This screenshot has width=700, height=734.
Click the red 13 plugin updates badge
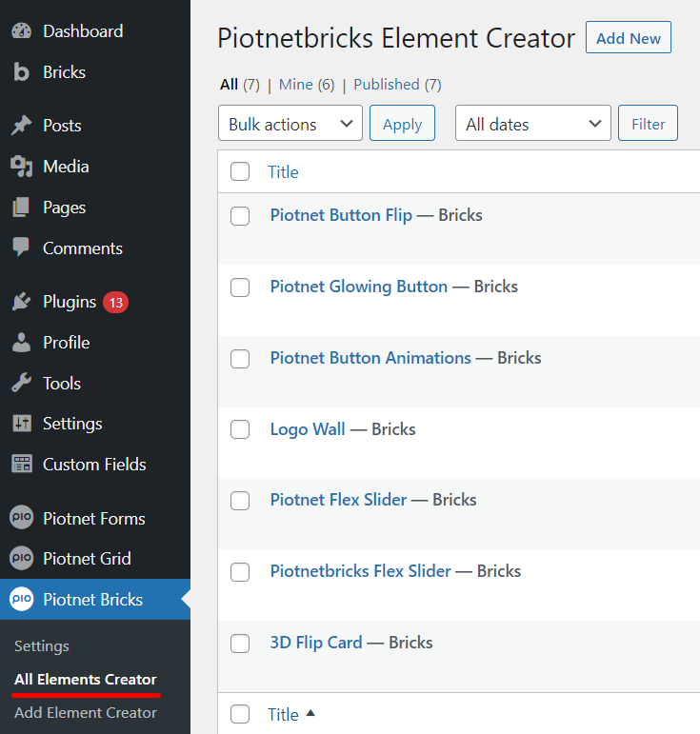coord(115,303)
